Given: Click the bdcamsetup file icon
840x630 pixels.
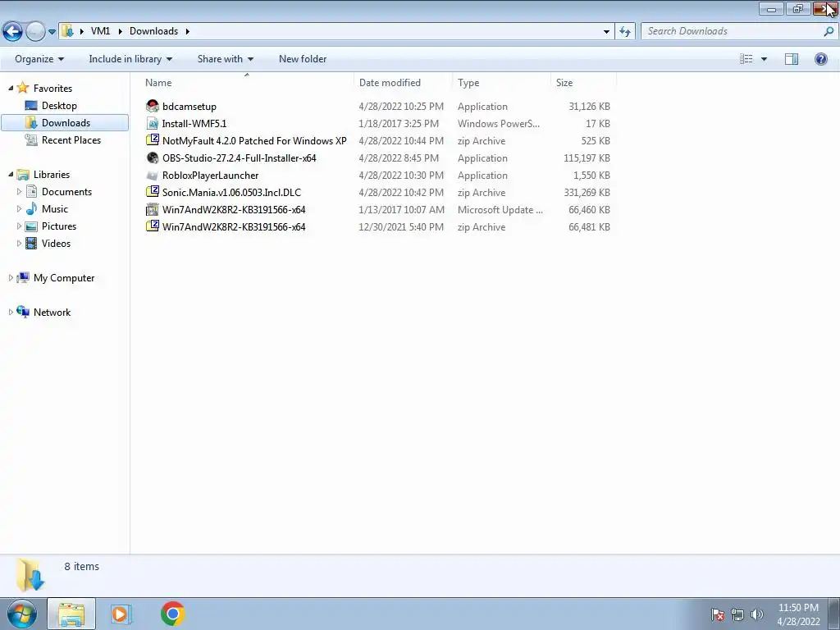Looking at the screenshot, I should pyautogui.click(x=153, y=106).
